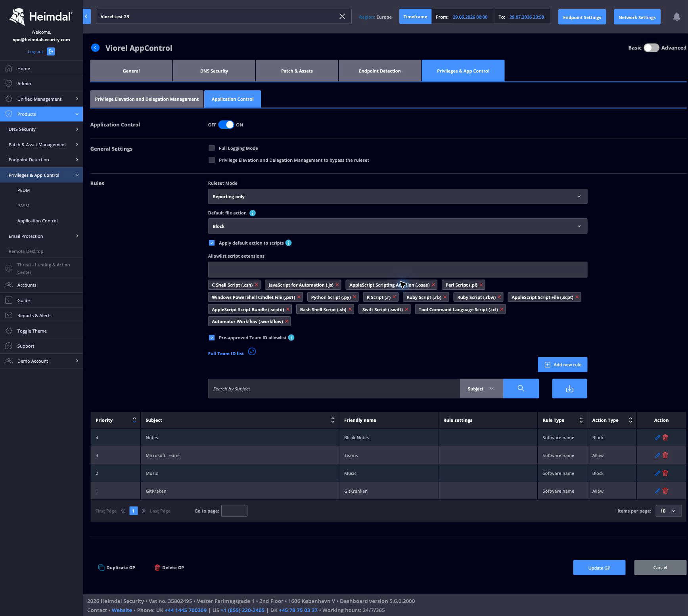
Task: Uncheck Apply default action to scripts
Action: click(212, 243)
